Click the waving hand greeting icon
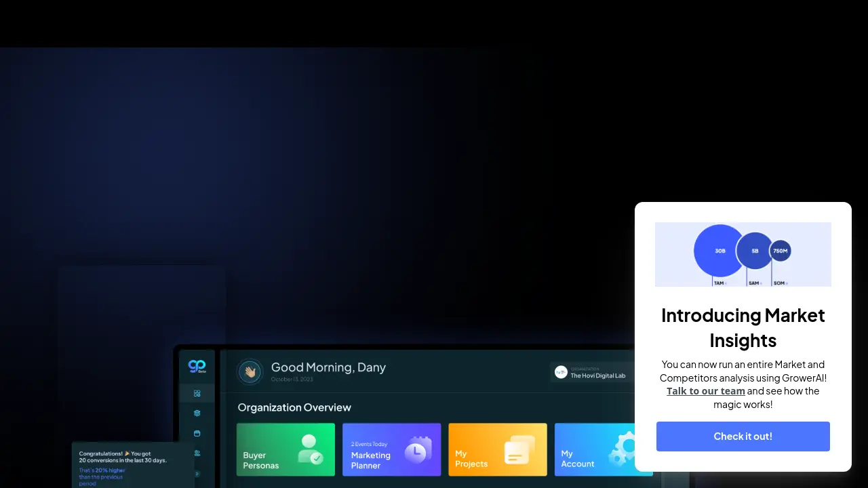The width and height of the screenshot is (868, 488). (250, 371)
